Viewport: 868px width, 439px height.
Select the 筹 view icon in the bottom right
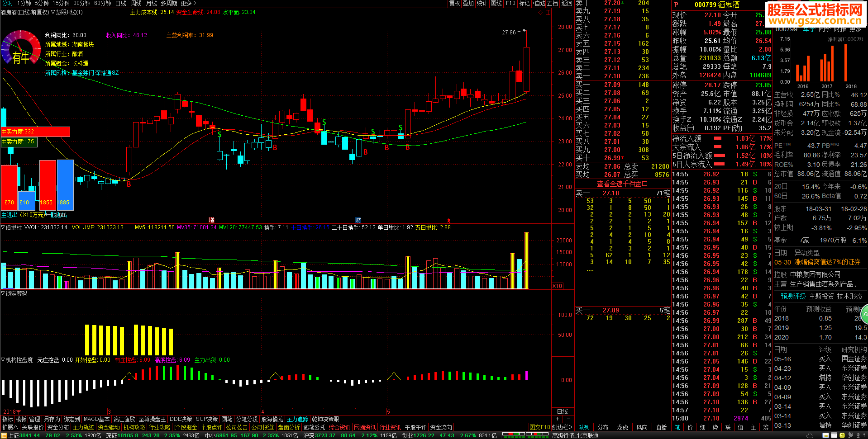766,427
